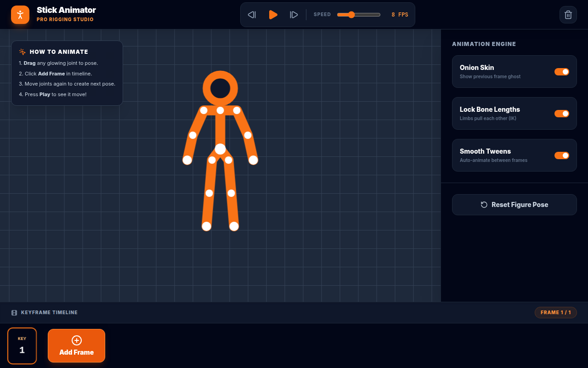Screen dimensions: 588x368
Task: Click the reset arrow icon in Reset Figure Pose
Action: point(484,205)
